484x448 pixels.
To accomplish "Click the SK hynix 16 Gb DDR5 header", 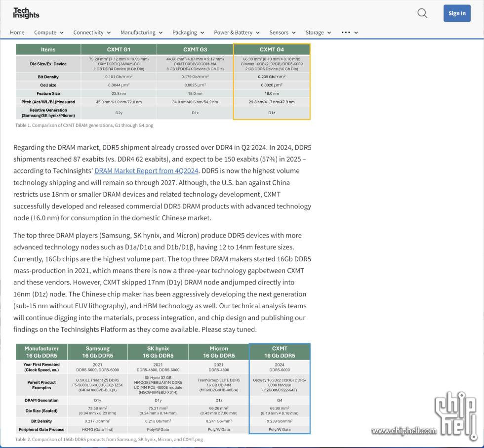I will pyautogui.click(x=158, y=352).
